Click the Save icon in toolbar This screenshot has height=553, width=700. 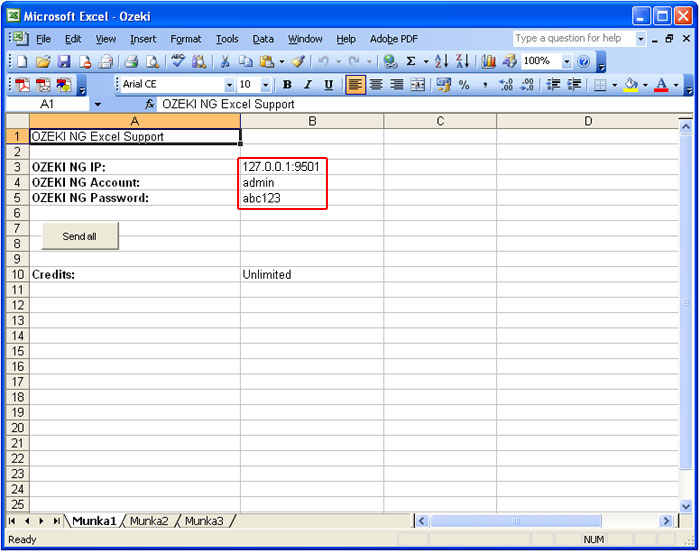click(x=64, y=62)
